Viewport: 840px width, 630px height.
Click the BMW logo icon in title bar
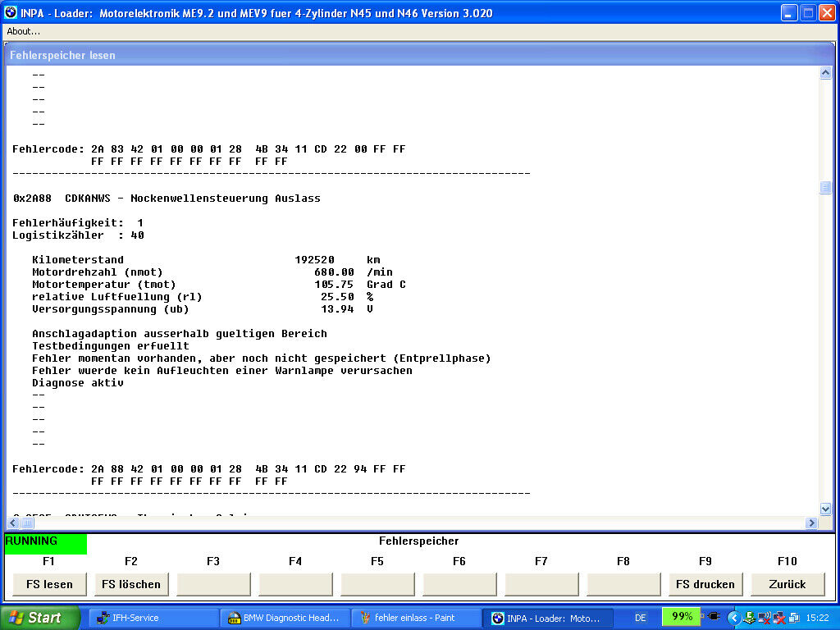pyautogui.click(x=11, y=13)
